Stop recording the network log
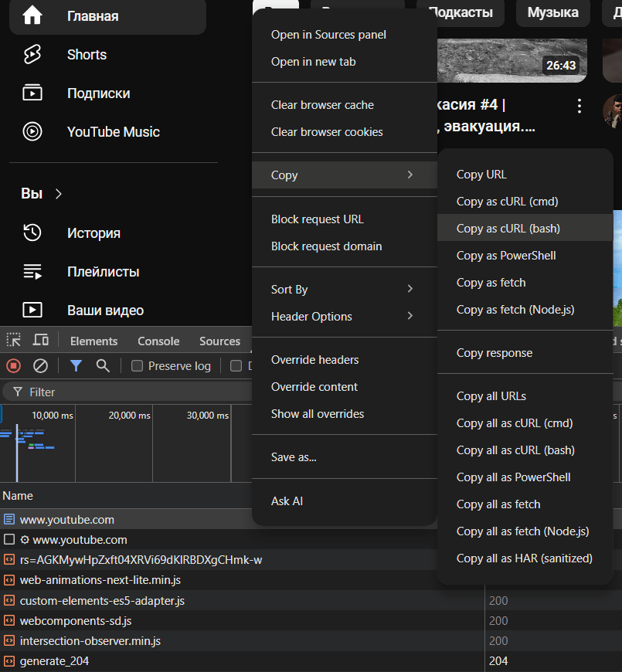 coord(14,365)
